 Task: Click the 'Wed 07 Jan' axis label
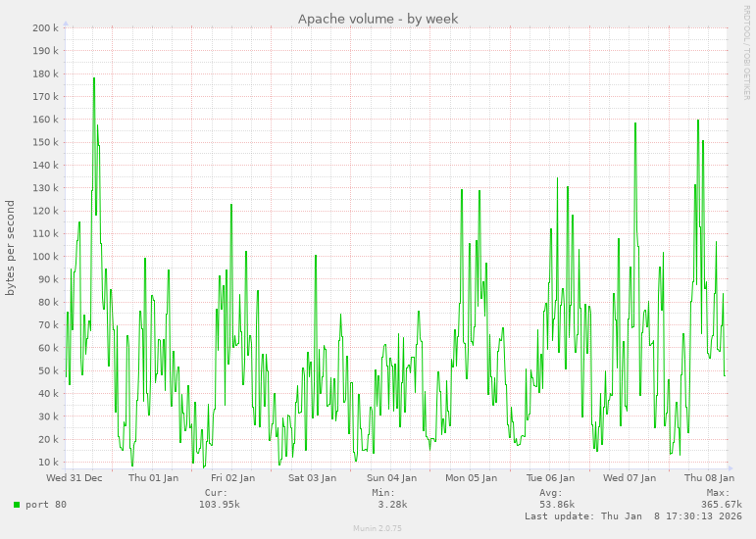(630, 478)
